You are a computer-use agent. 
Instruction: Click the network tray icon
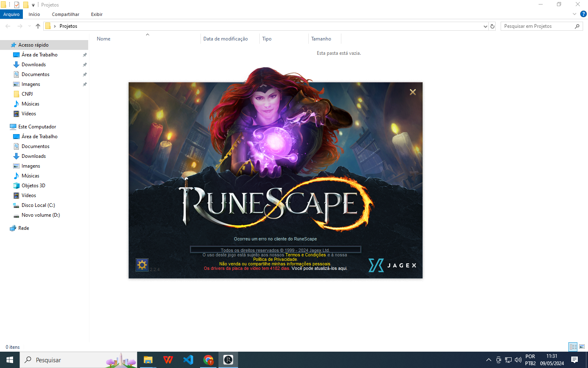(x=508, y=360)
